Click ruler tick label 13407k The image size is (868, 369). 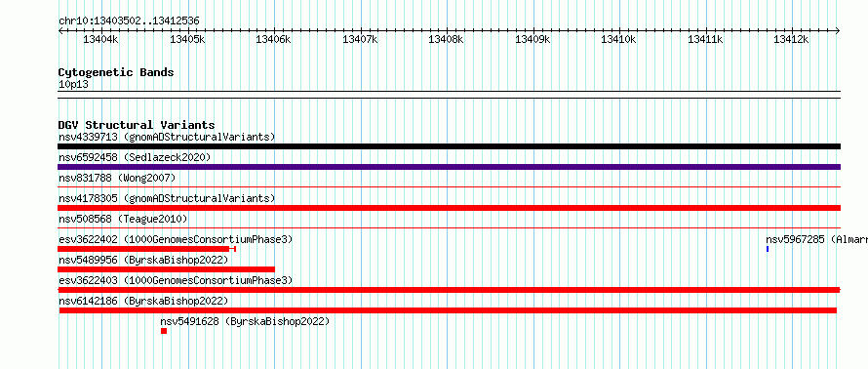pos(360,39)
